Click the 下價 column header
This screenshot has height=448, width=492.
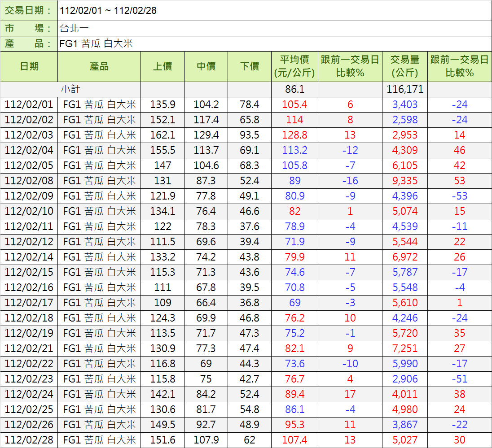click(x=250, y=66)
